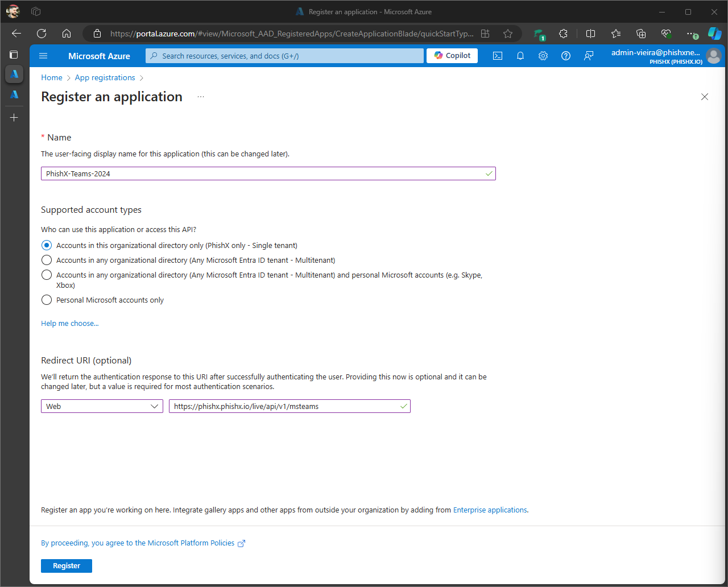This screenshot has height=587, width=728.
Task: Select Personal Microsoft accounts only option
Action: [47, 300]
